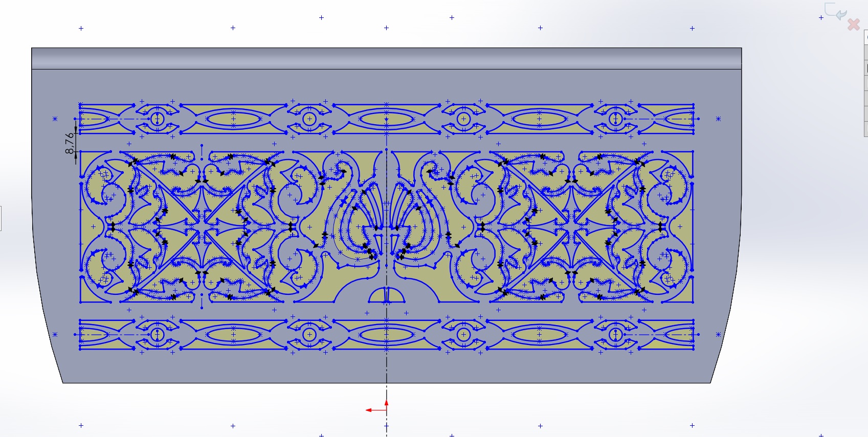The width and height of the screenshot is (868, 437).
Task: Select the small semicircle at pattern bottom center
Action: [x=387, y=294]
